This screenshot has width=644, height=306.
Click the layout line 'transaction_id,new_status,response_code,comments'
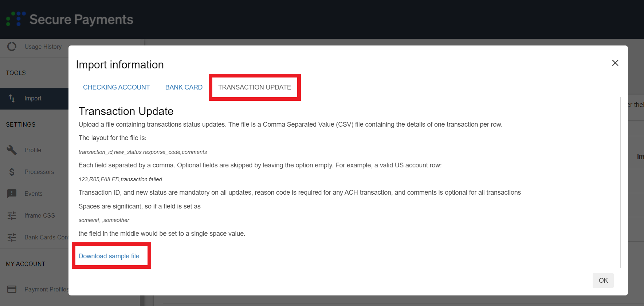pos(143,152)
